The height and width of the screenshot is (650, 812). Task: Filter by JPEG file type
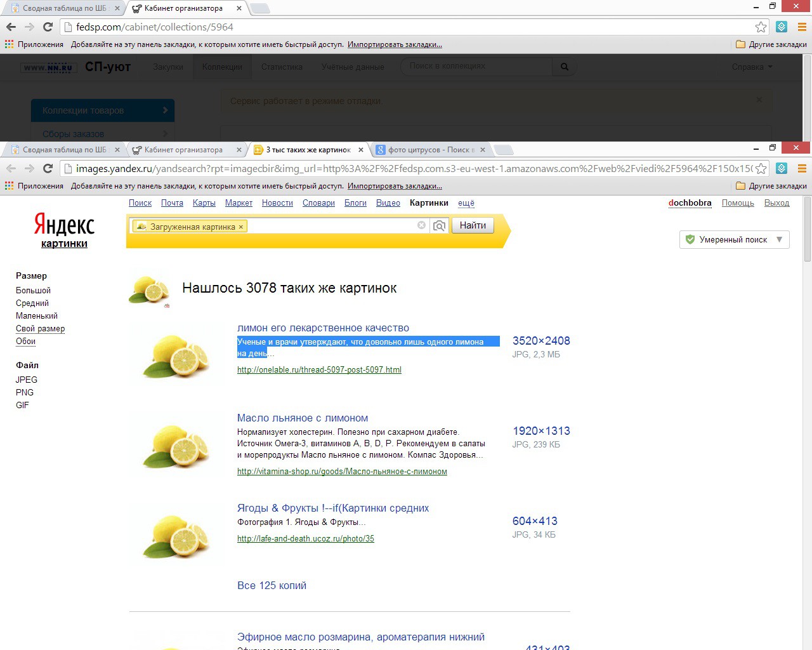tap(27, 380)
